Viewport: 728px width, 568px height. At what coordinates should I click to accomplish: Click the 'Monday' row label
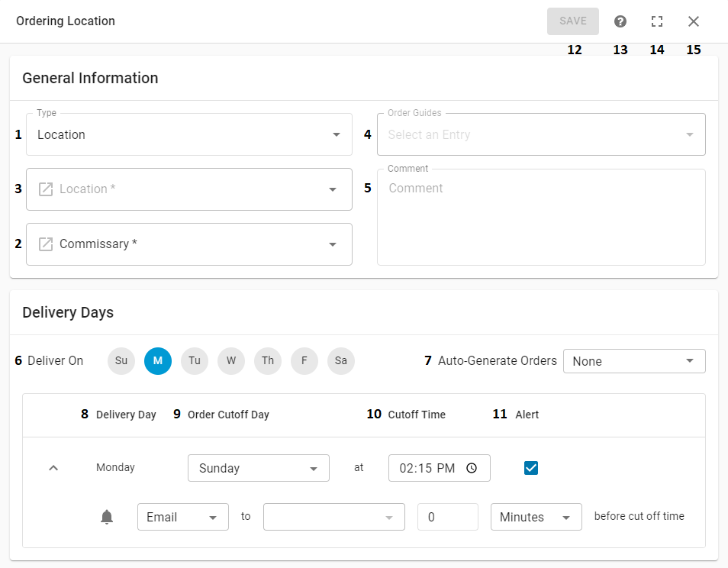[115, 468]
